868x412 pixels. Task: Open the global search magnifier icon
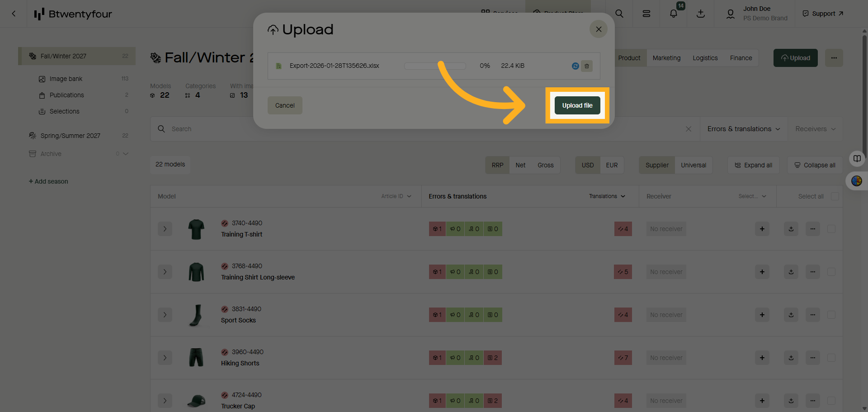coord(619,14)
